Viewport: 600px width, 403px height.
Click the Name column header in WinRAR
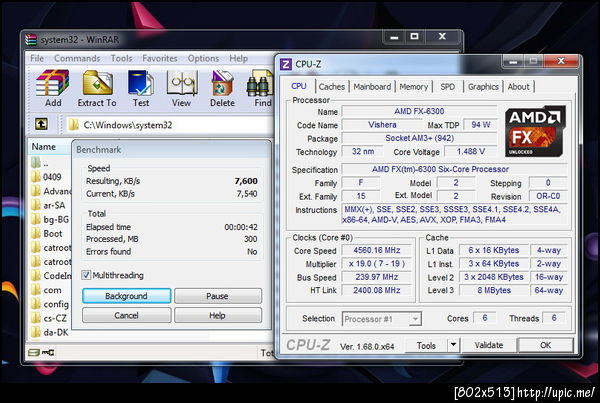pyautogui.click(x=49, y=147)
